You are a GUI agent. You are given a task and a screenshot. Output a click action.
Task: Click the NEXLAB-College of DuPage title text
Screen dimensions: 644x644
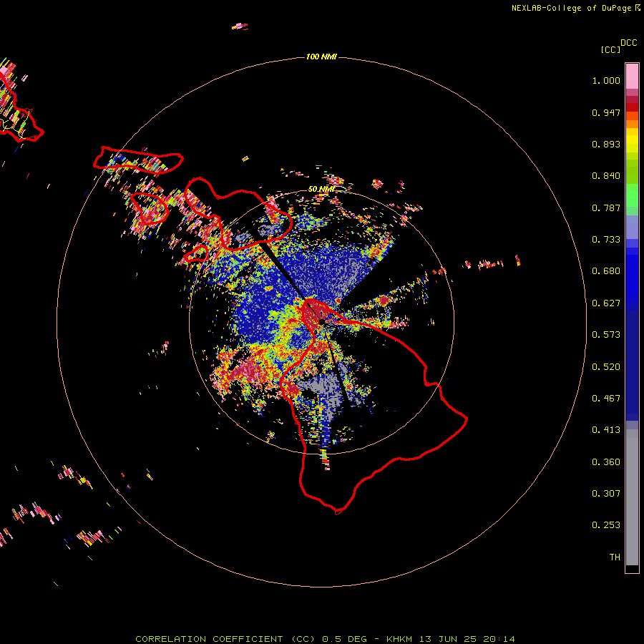pos(575,8)
